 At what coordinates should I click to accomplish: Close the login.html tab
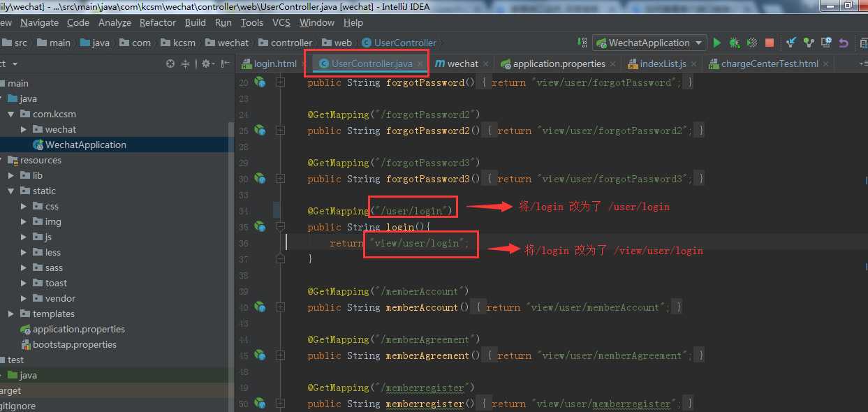point(304,64)
